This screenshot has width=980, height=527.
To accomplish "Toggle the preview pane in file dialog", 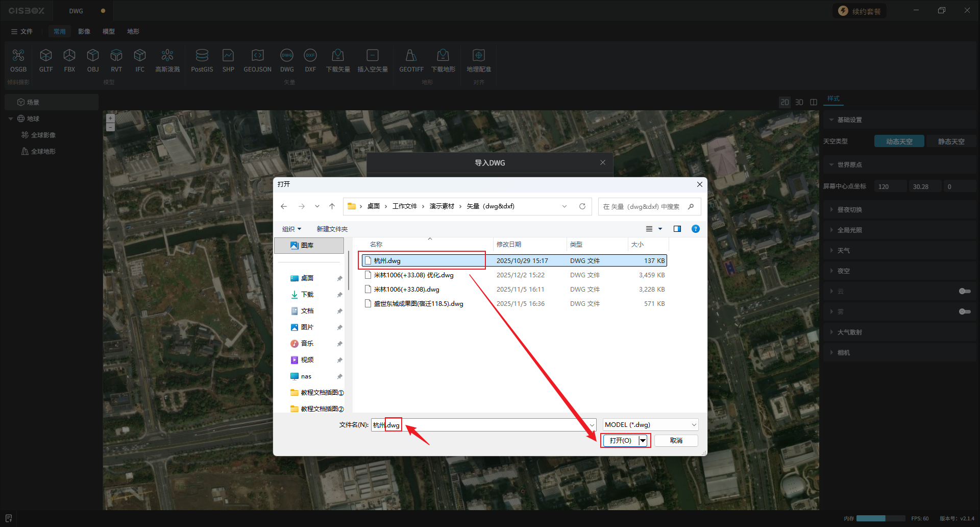I will coord(677,229).
